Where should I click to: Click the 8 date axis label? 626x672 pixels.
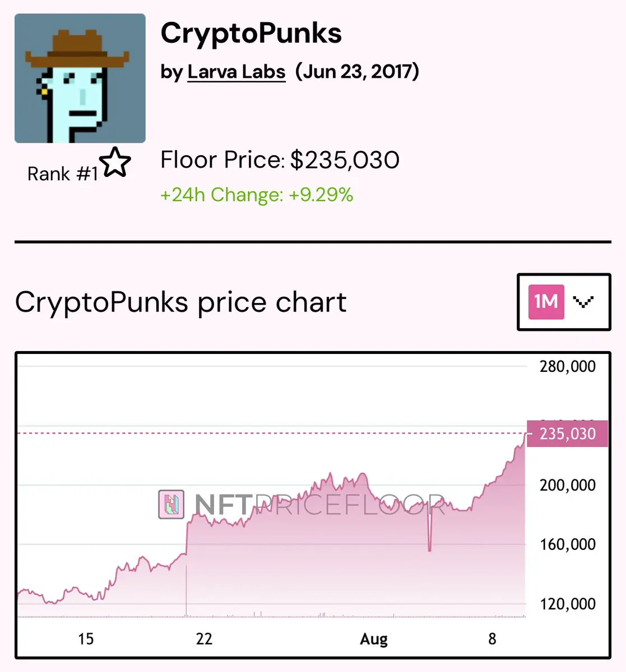pyautogui.click(x=492, y=639)
